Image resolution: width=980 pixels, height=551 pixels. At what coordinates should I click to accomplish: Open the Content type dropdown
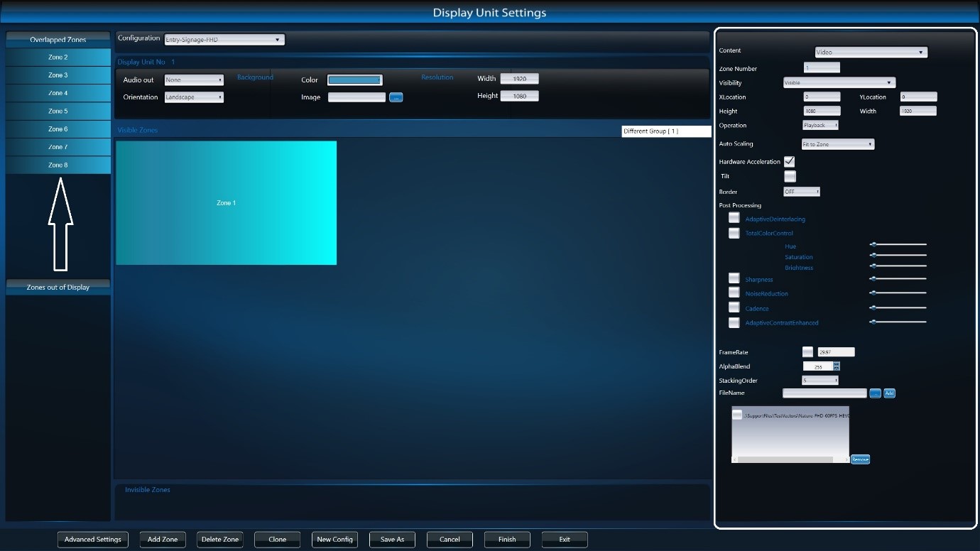pyautogui.click(x=871, y=52)
